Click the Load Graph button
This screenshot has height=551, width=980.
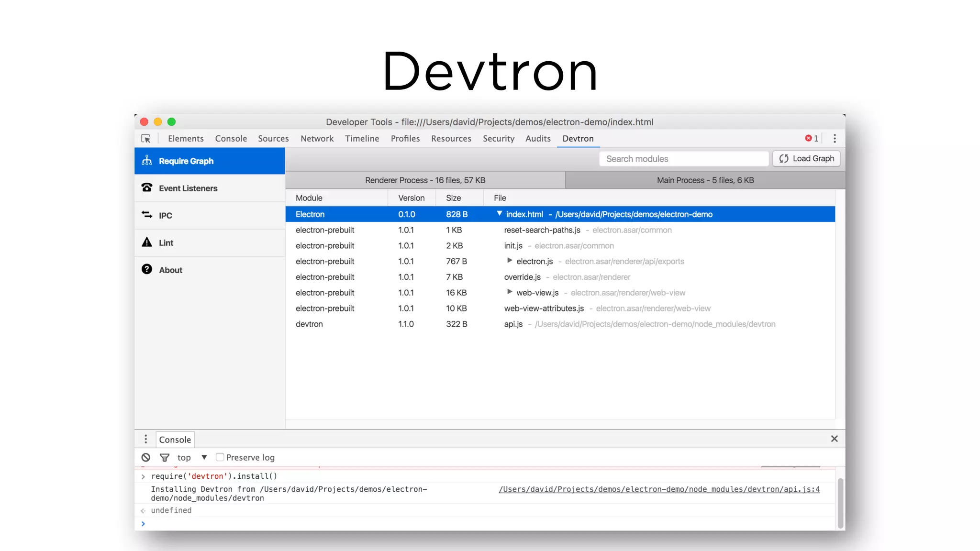[806, 159]
